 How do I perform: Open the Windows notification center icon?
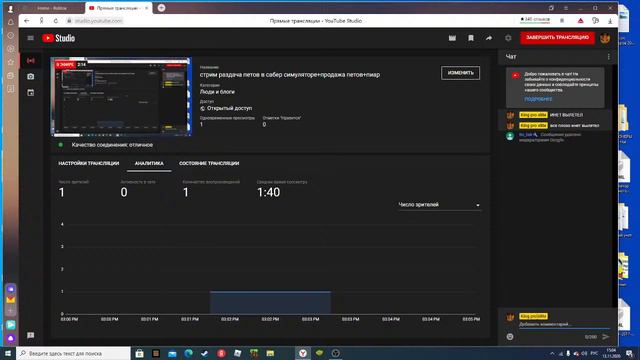[x=629, y=353]
